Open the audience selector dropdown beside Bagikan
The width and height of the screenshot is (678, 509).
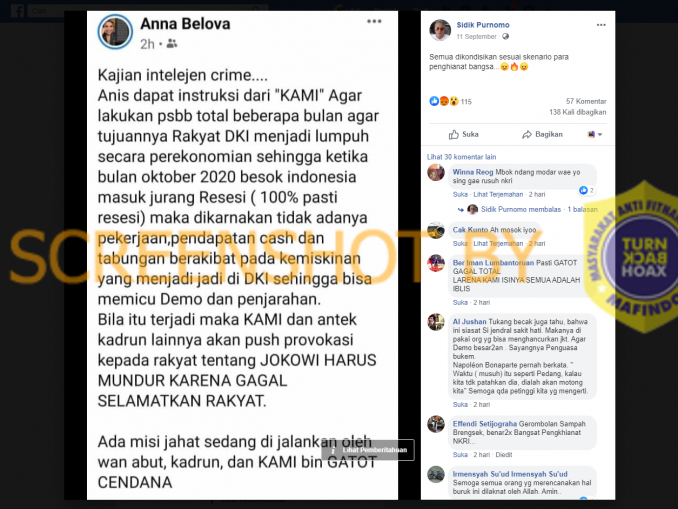click(x=595, y=134)
